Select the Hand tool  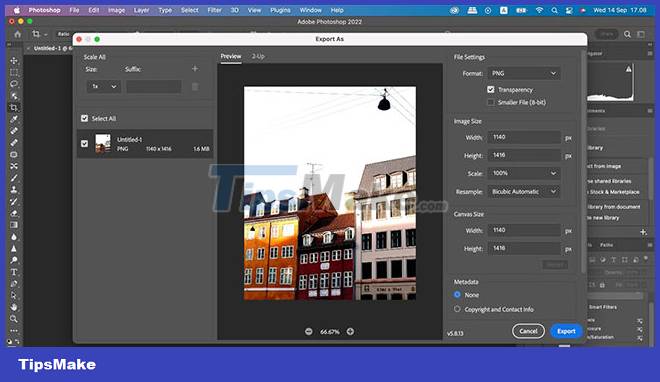(x=14, y=307)
